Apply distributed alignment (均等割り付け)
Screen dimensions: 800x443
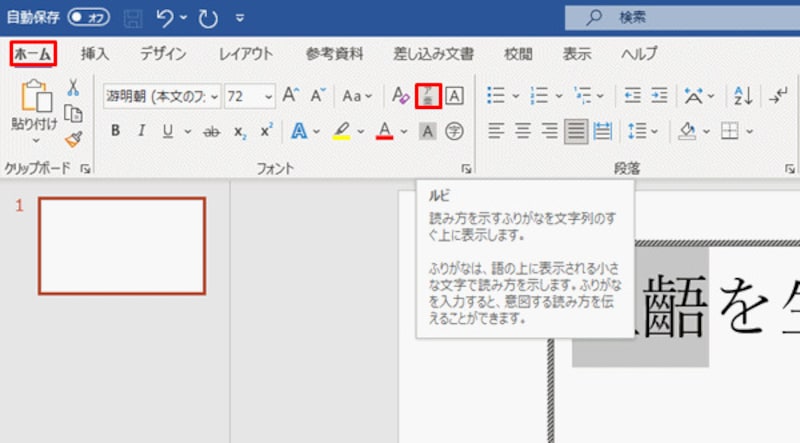coord(603,131)
